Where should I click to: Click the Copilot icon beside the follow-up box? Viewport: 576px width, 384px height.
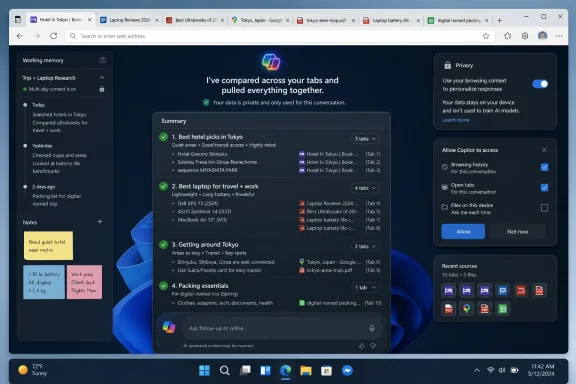point(169,327)
